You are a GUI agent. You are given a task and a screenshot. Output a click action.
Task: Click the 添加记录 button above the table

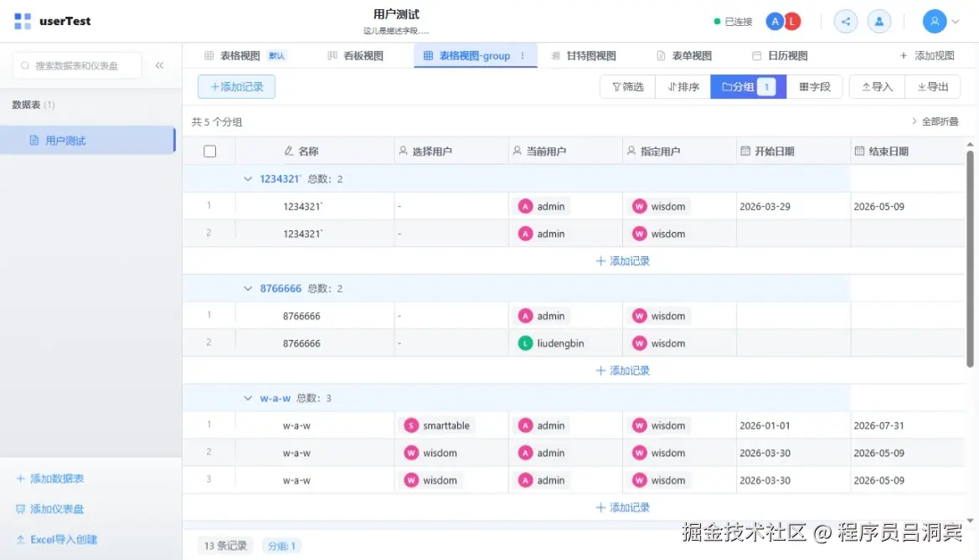[235, 86]
